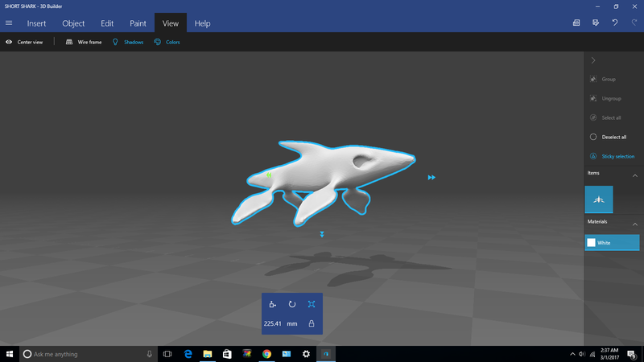Open the Help tab

203,23
